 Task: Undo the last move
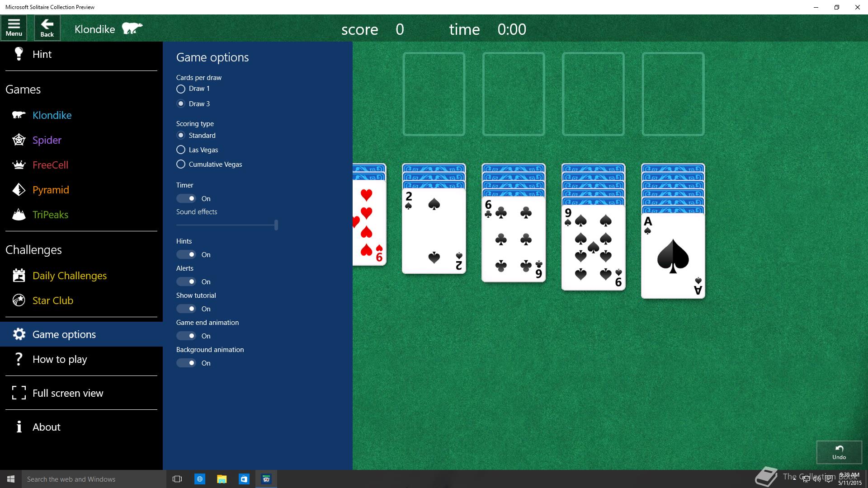pyautogui.click(x=839, y=452)
